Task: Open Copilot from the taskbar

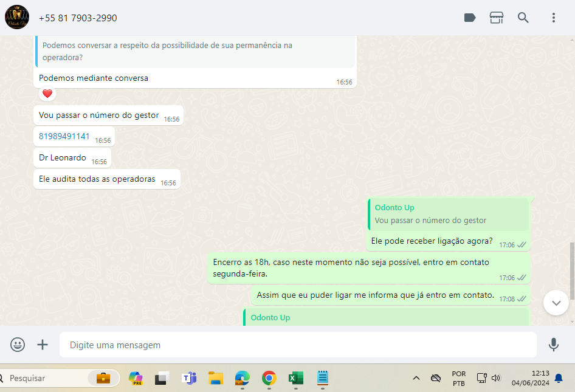Action: (136, 378)
